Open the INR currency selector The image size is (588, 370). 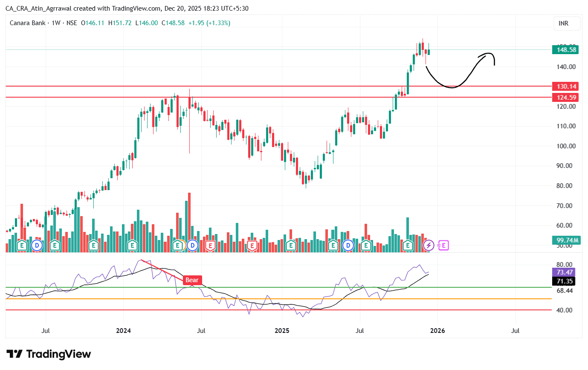click(x=567, y=24)
